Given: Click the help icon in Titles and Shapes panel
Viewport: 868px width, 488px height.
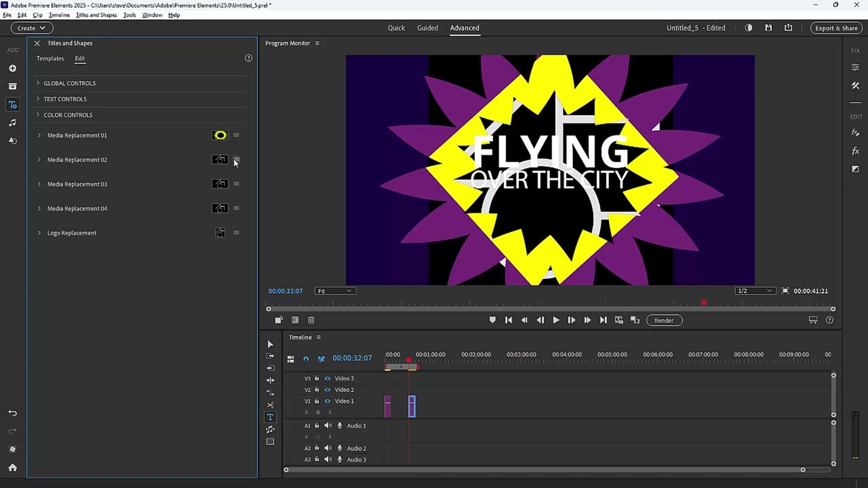Looking at the screenshot, I should [248, 58].
